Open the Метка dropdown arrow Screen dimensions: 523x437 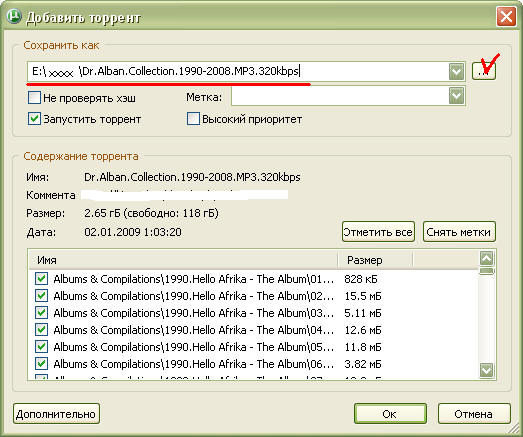(456, 96)
